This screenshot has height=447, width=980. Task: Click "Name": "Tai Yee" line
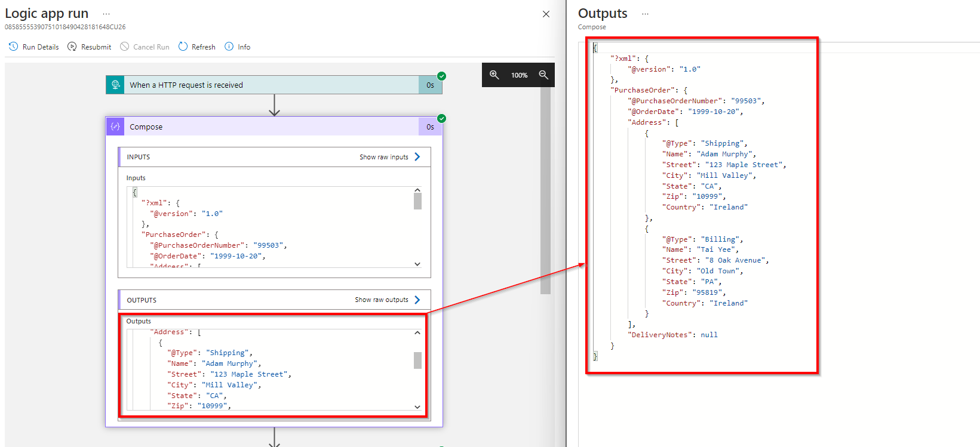click(x=701, y=249)
